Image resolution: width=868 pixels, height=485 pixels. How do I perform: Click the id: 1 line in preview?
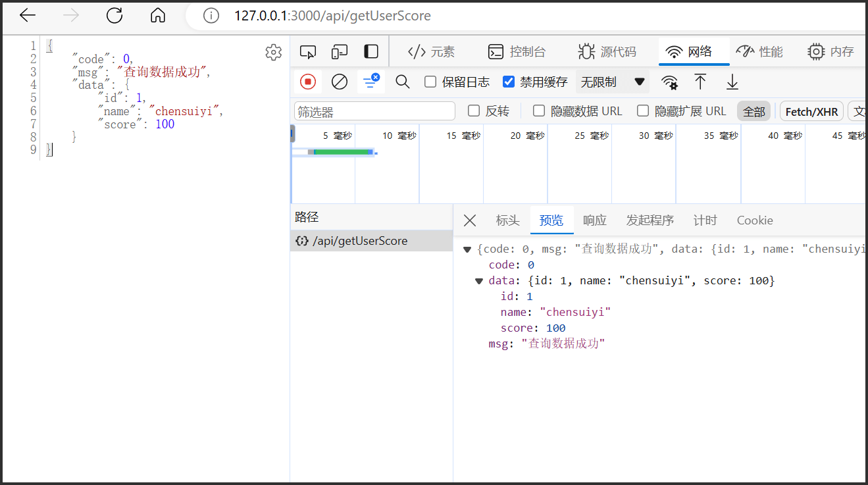[x=517, y=297]
